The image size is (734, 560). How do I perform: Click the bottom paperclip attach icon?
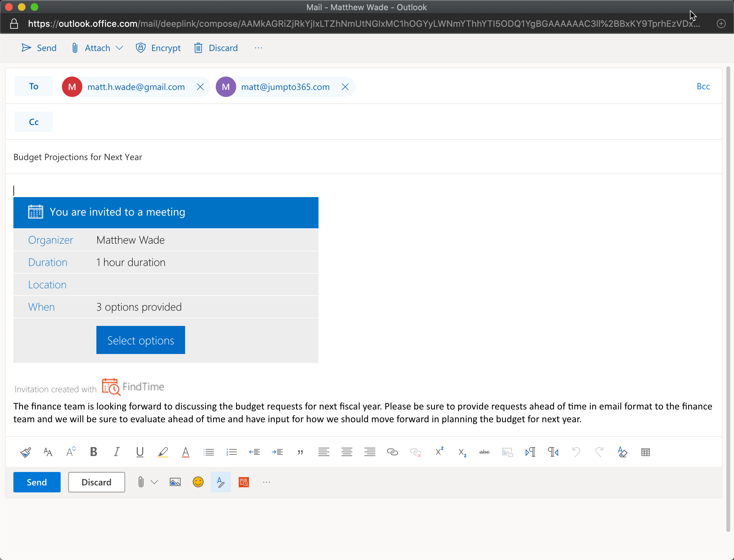coord(141,482)
